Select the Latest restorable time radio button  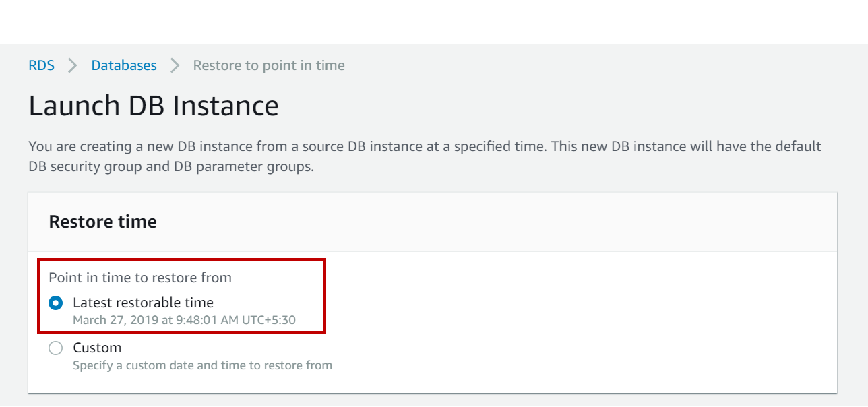pos(56,303)
